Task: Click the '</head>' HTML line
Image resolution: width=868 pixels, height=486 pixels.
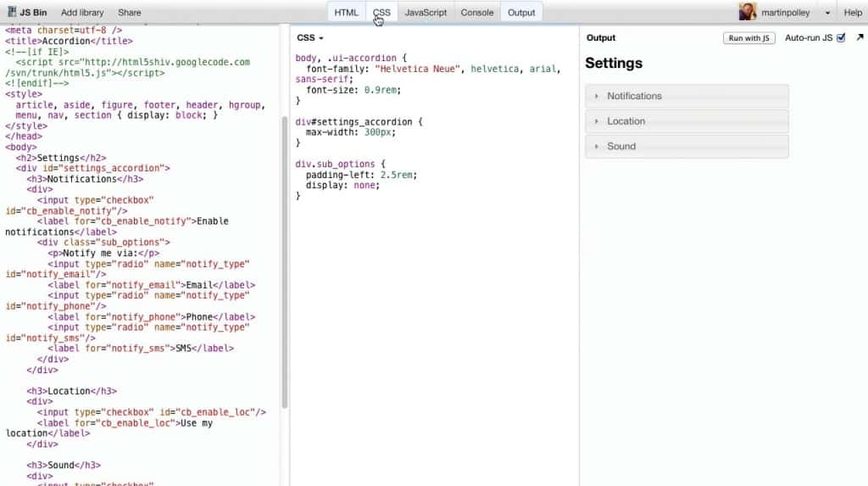Action: 23,137
